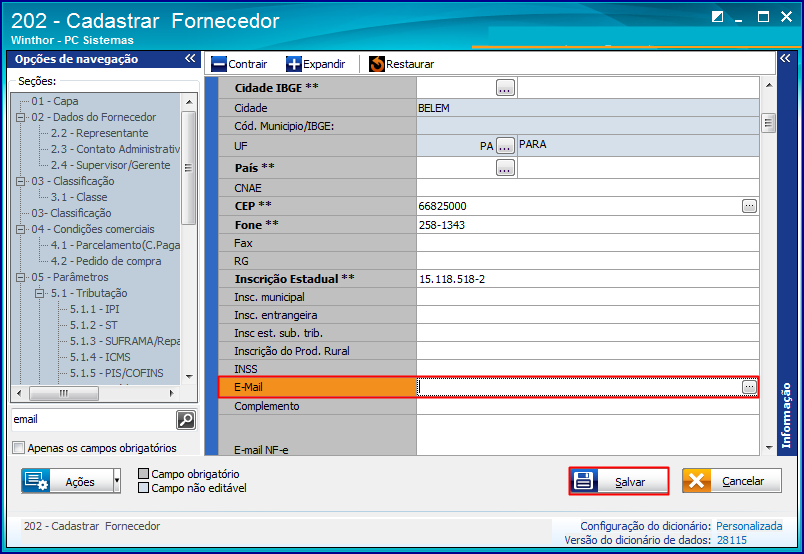Click sections tree scroll-down arrow
804x554 pixels.
(189, 377)
